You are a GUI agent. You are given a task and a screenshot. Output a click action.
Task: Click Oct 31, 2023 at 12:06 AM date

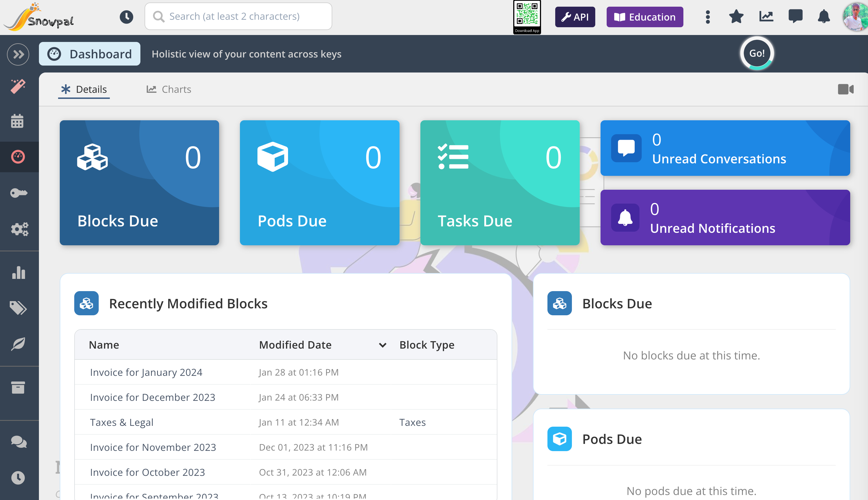pyautogui.click(x=313, y=472)
